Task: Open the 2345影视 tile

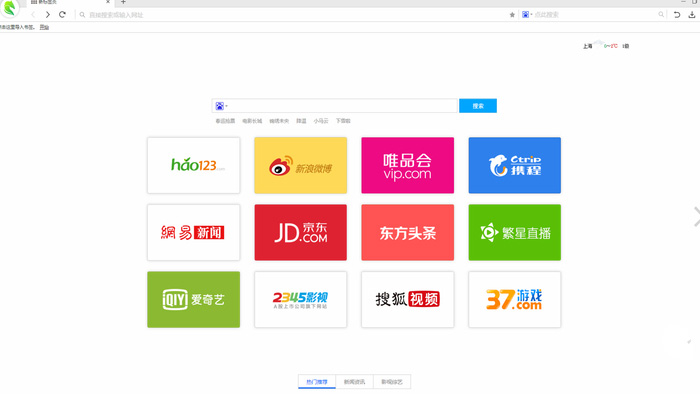Action: click(x=300, y=299)
